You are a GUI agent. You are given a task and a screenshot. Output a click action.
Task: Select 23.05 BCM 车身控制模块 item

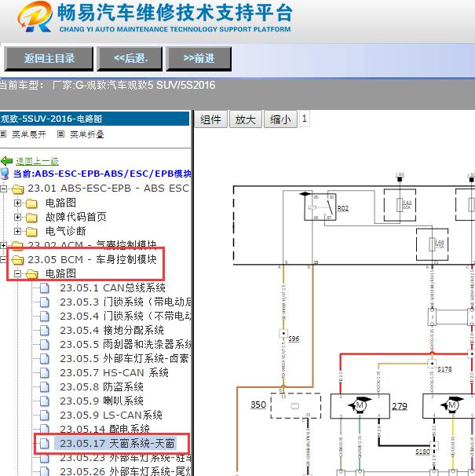tap(93, 259)
